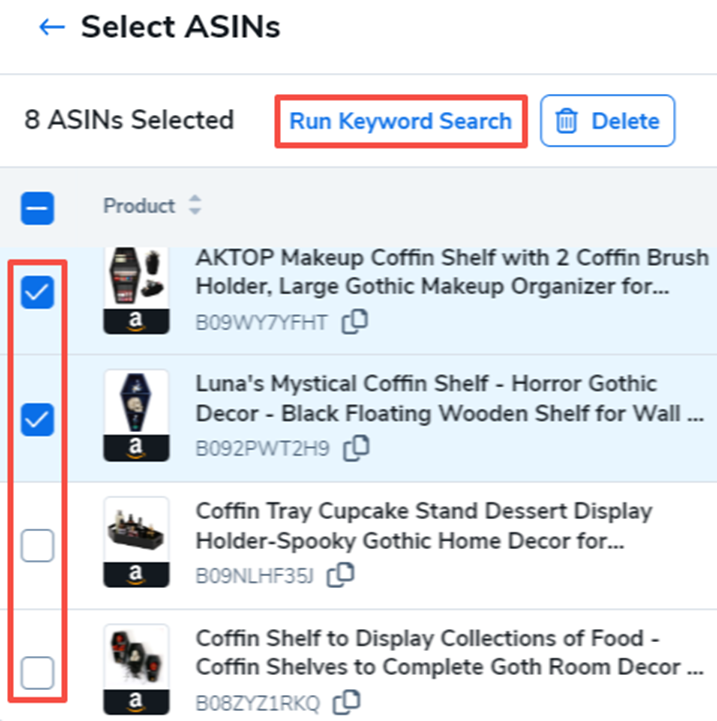
Task: Click Run Keyword Search
Action: [400, 121]
